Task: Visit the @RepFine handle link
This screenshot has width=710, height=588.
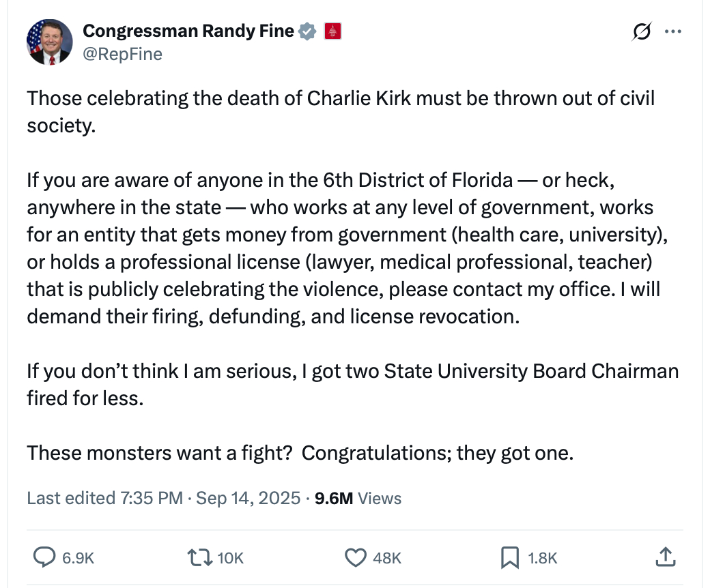Action: point(122,54)
